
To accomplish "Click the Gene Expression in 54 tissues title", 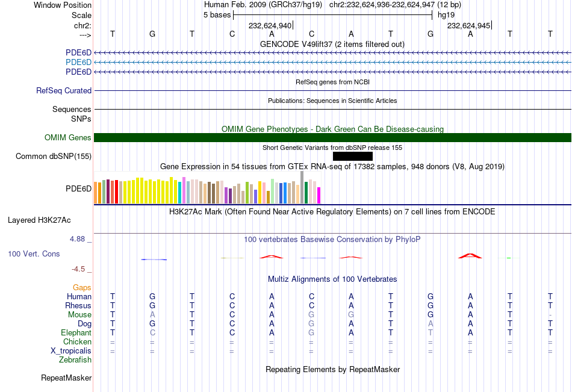I will tap(332, 166).
